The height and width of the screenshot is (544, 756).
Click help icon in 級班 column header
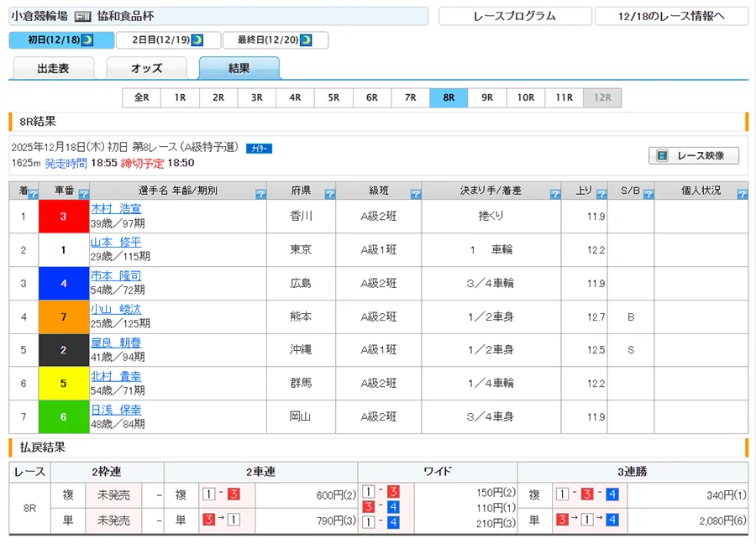click(x=416, y=194)
